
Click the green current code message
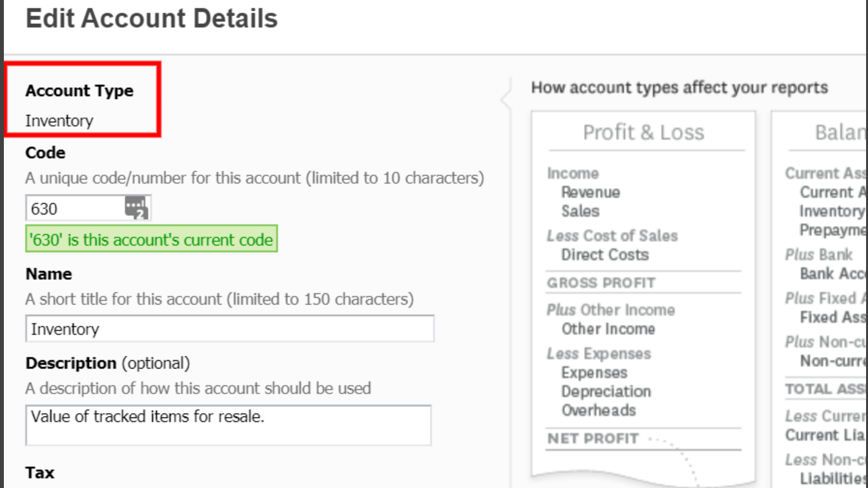(151, 240)
